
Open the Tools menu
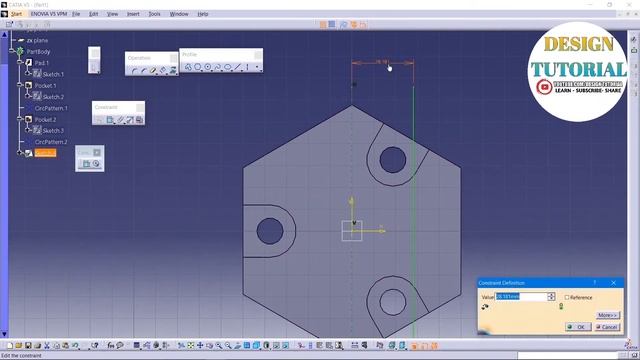click(x=154, y=14)
